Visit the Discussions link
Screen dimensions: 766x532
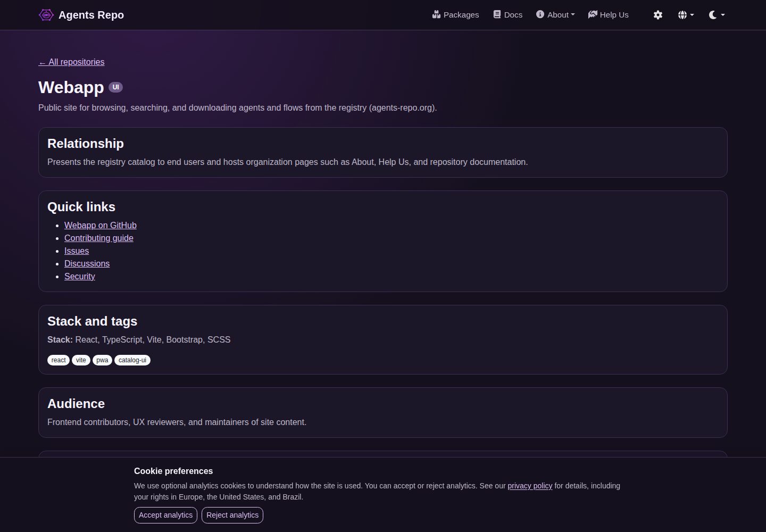pyautogui.click(x=87, y=263)
